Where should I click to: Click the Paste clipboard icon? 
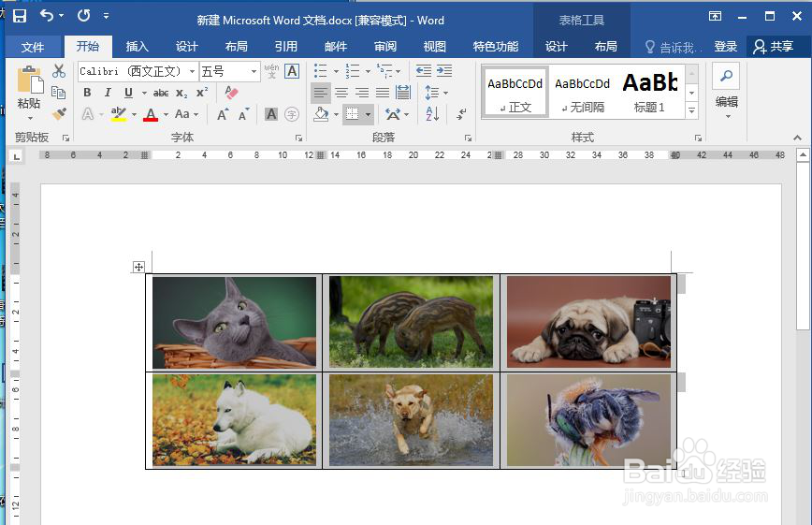30,81
